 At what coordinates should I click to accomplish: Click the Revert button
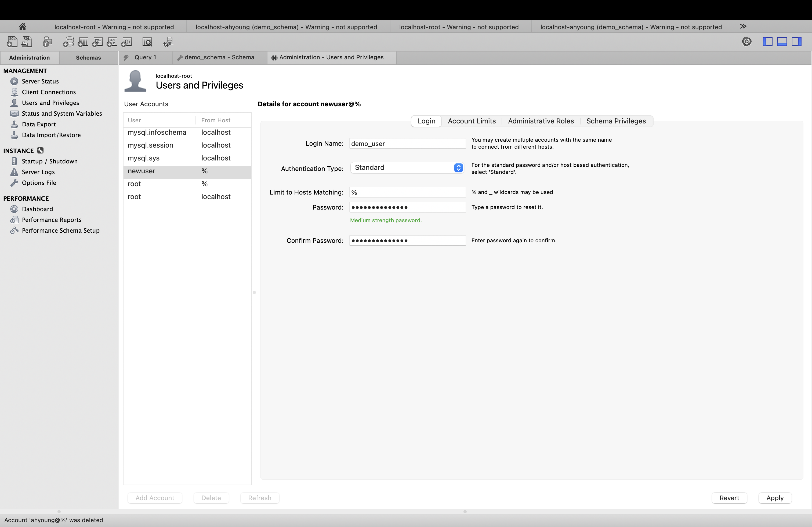[x=729, y=498]
